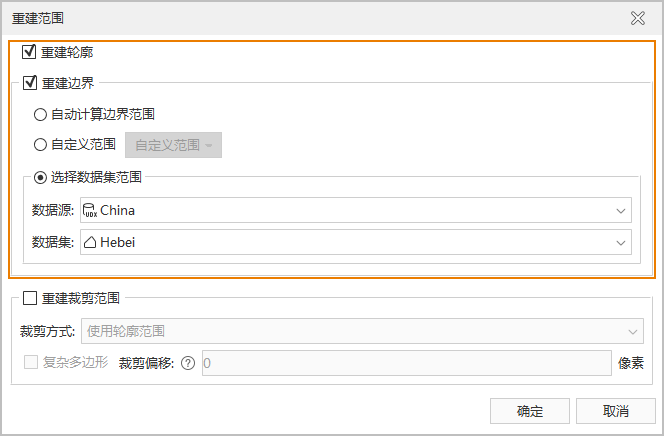Click the UDX datasource icon beside China
664x436 pixels.
90,211
